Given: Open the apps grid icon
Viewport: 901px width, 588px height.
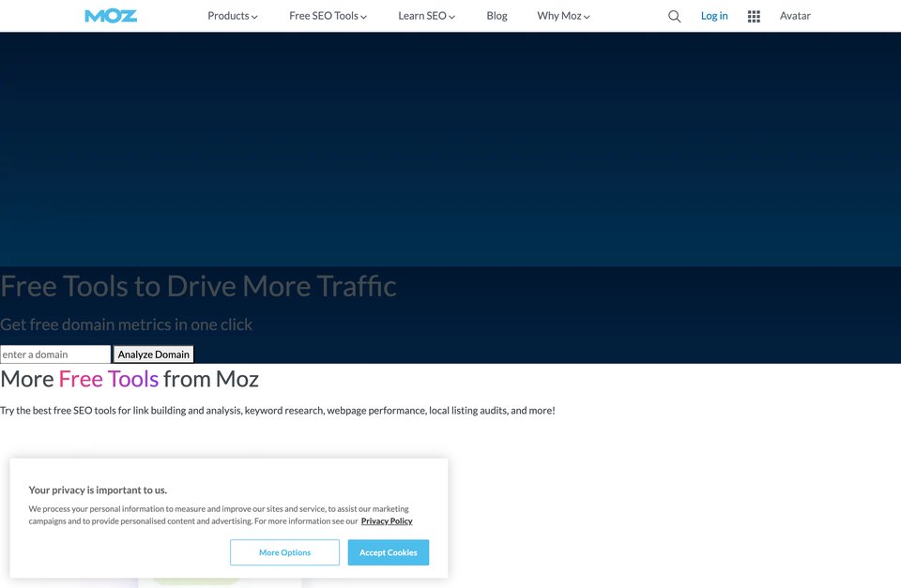Looking at the screenshot, I should coord(754,16).
